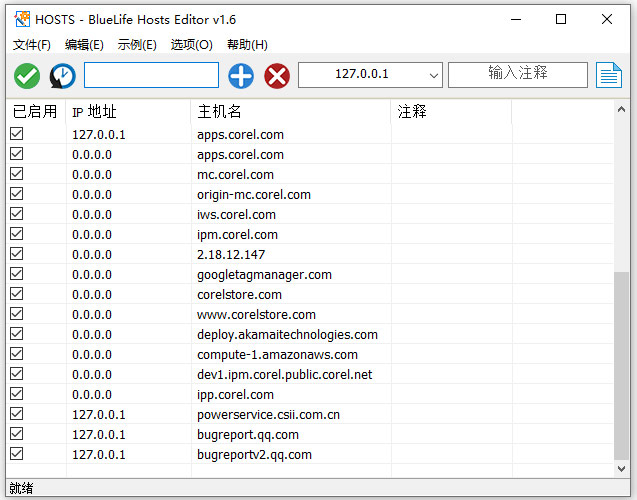Click the vertical scrollbar thumb
Image resolution: width=637 pixels, height=500 pixels.
621,366
